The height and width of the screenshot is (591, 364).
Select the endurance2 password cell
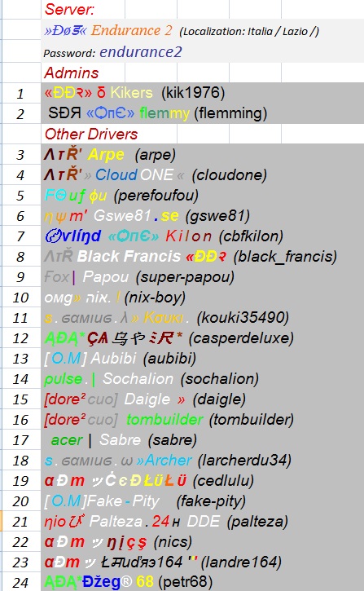pyautogui.click(x=203, y=52)
